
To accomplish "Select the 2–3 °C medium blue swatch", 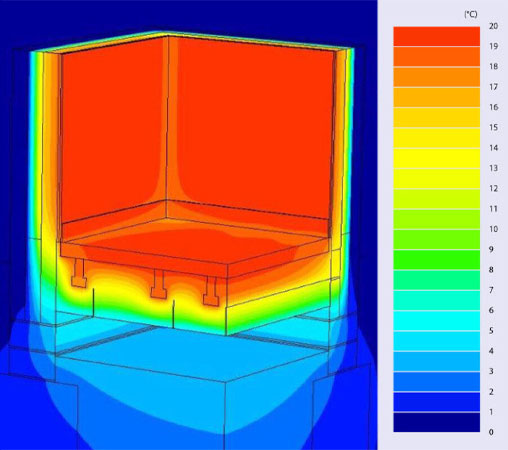I will pyautogui.click(x=436, y=382).
